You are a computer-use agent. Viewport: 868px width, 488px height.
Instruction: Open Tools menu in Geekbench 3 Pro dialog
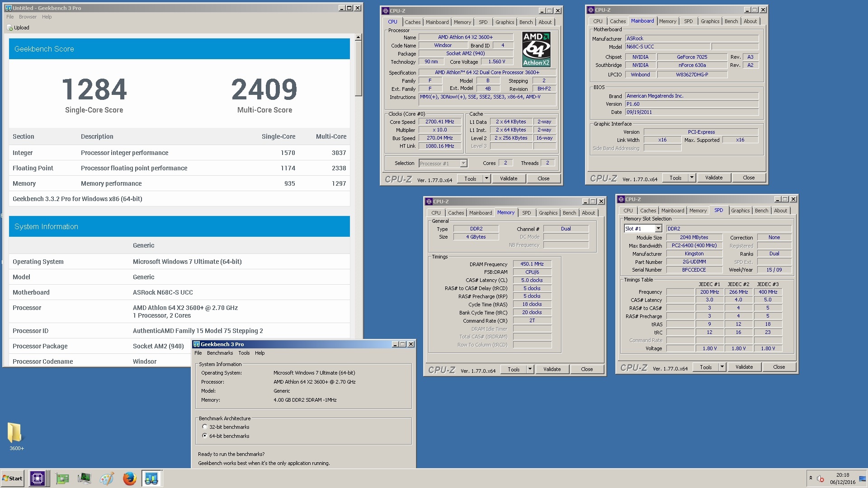pyautogui.click(x=244, y=353)
